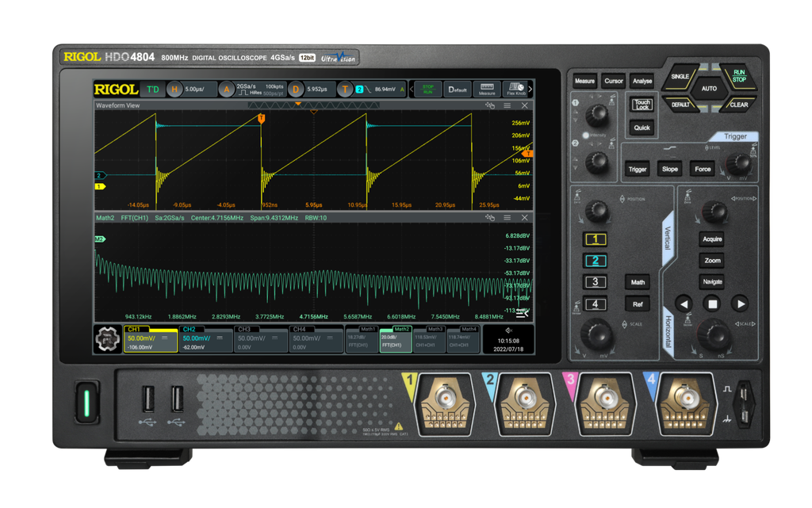This screenshot has width=812, height=508.
Task: Click the speaker mute icon above clock
Action: [x=508, y=330]
